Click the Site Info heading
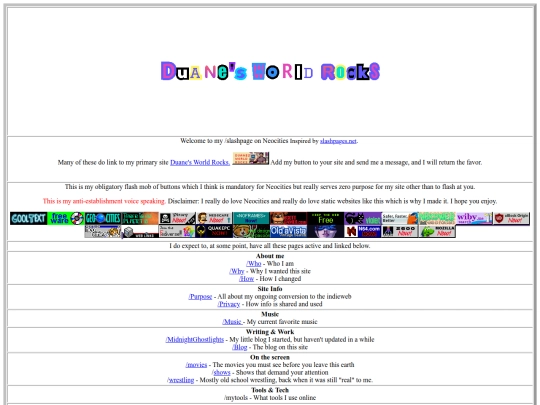 click(x=270, y=289)
